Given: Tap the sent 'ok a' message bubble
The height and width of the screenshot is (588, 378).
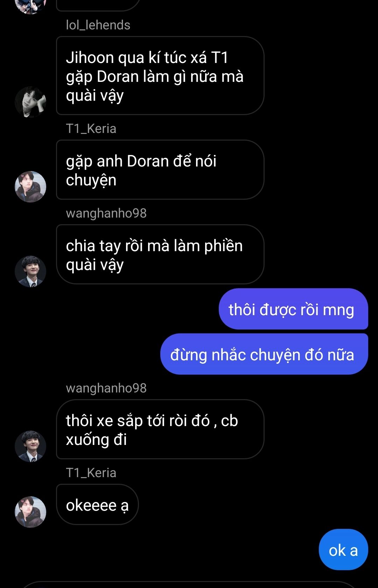Looking at the screenshot, I should click(x=343, y=550).
